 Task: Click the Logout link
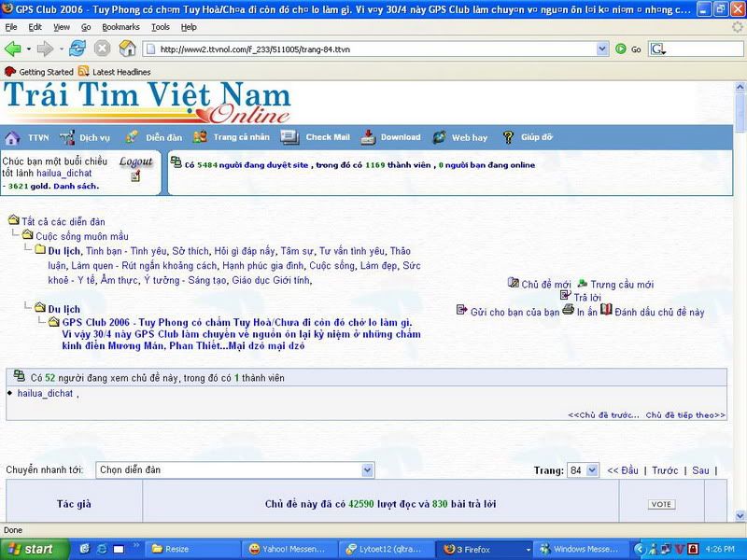(x=135, y=161)
